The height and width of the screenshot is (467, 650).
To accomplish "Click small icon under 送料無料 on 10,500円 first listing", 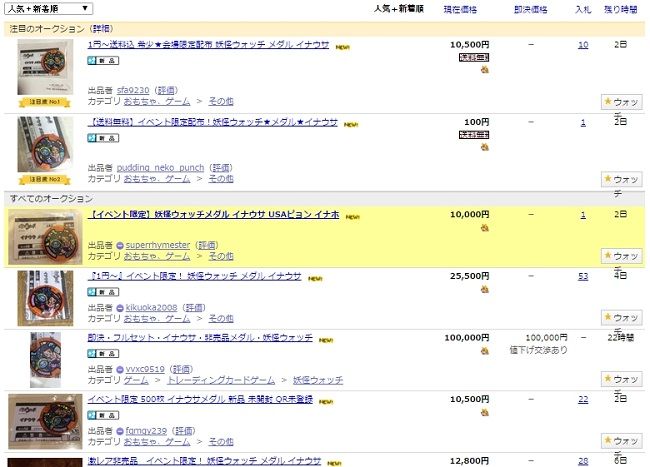I will pos(485,70).
